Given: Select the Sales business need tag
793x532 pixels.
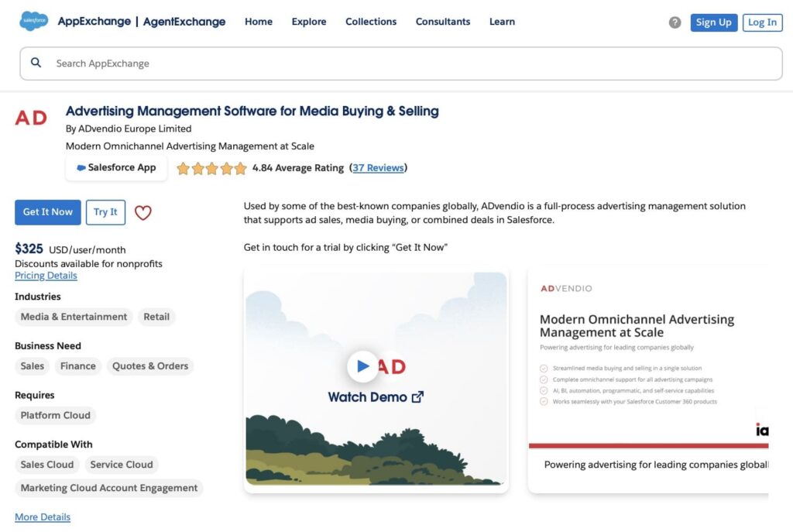Looking at the screenshot, I should pyautogui.click(x=33, y=366).
